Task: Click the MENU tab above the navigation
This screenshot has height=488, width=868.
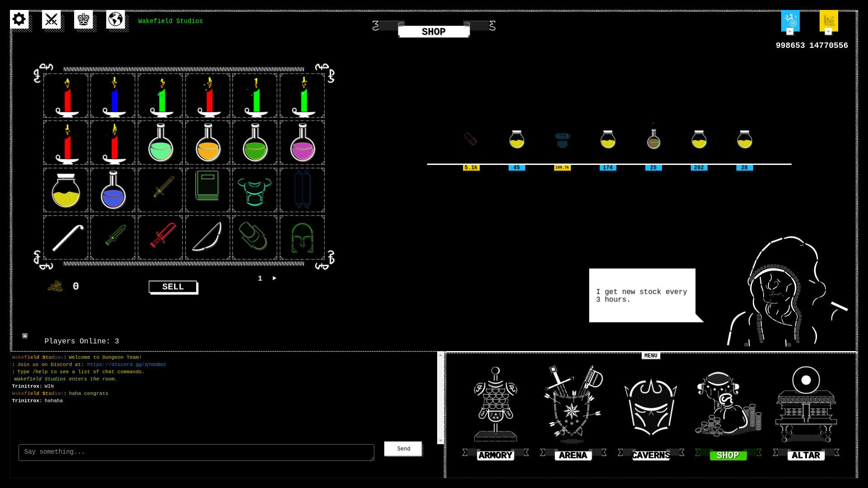Action: (x=650, y=356)
